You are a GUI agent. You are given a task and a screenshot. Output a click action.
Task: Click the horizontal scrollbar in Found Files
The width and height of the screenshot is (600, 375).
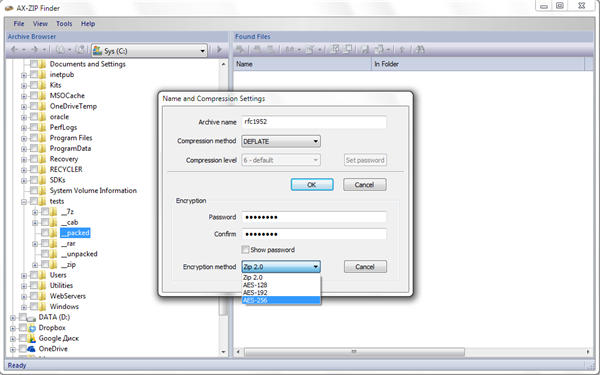[x=354, y=352]
